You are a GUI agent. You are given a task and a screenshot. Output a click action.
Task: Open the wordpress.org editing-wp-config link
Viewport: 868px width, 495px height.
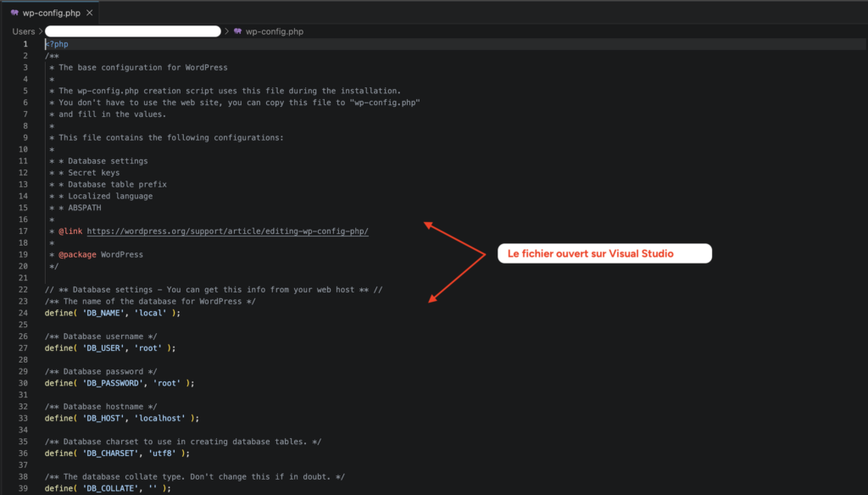(x=227, y=231)
